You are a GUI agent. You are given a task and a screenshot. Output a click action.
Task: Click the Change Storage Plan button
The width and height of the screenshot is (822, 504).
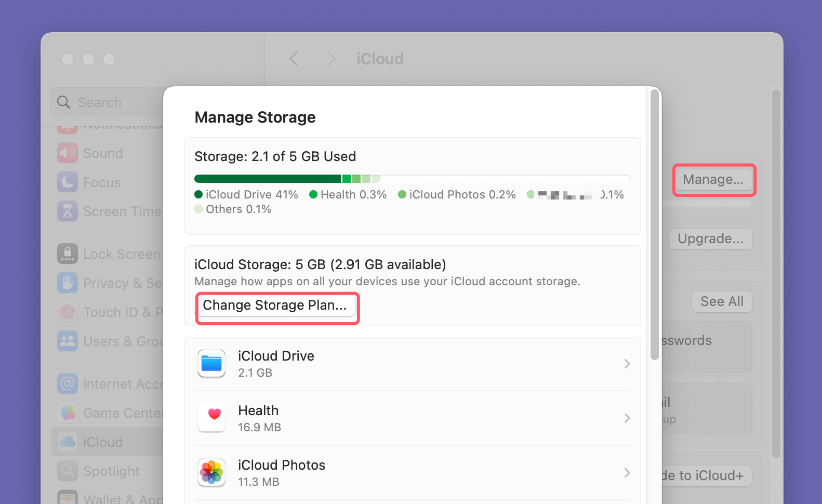coord(276,306)
